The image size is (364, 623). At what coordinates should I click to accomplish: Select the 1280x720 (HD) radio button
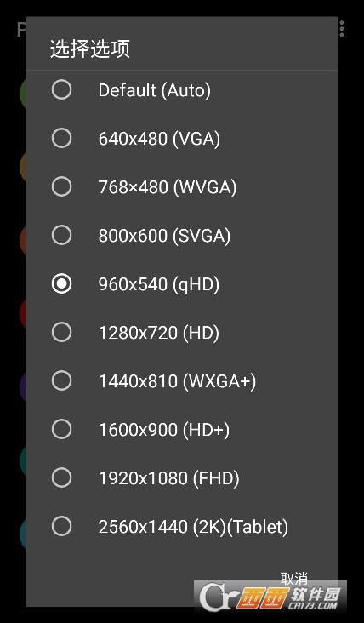pyautogui.click(x=61, y=332)
